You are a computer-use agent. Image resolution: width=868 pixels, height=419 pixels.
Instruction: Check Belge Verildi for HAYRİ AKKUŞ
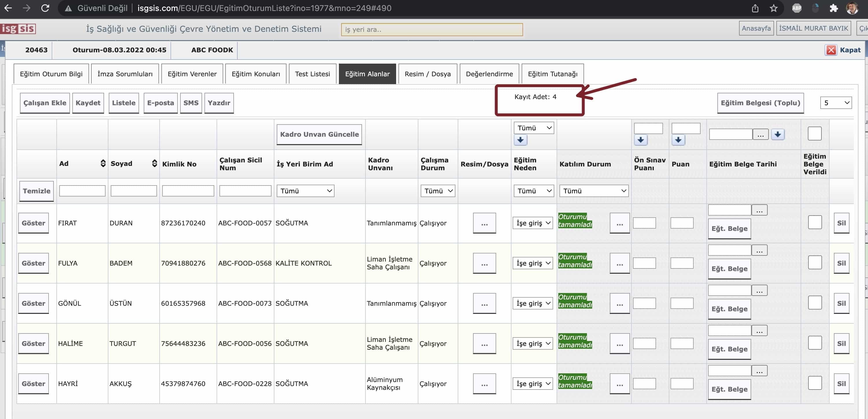(815, 383)
